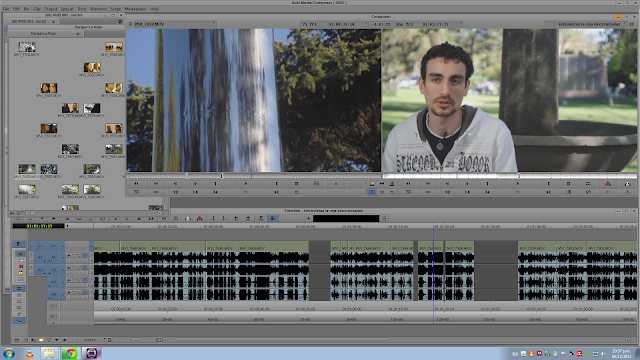
Task: Click the green timecode display in the timeline
Action: 38,226
